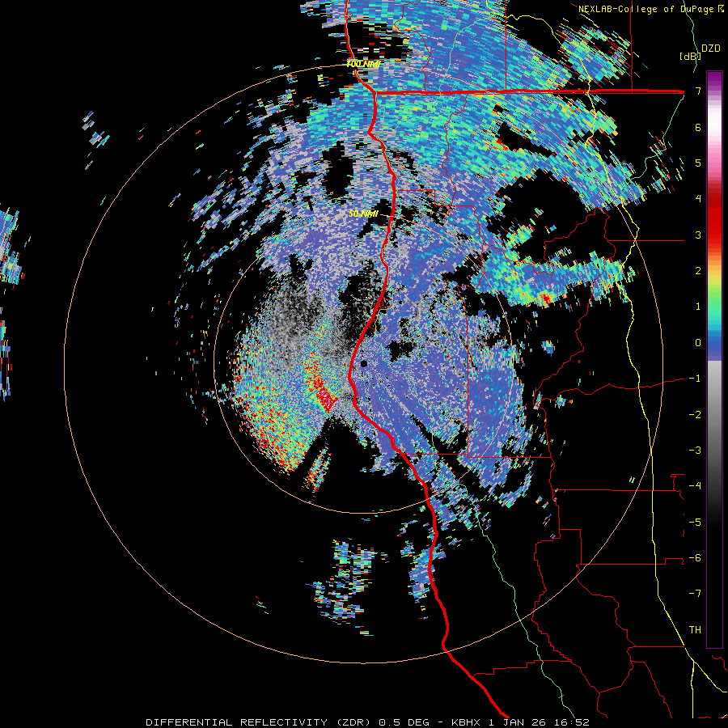Click the [dB] unit label

click(690, 56)
